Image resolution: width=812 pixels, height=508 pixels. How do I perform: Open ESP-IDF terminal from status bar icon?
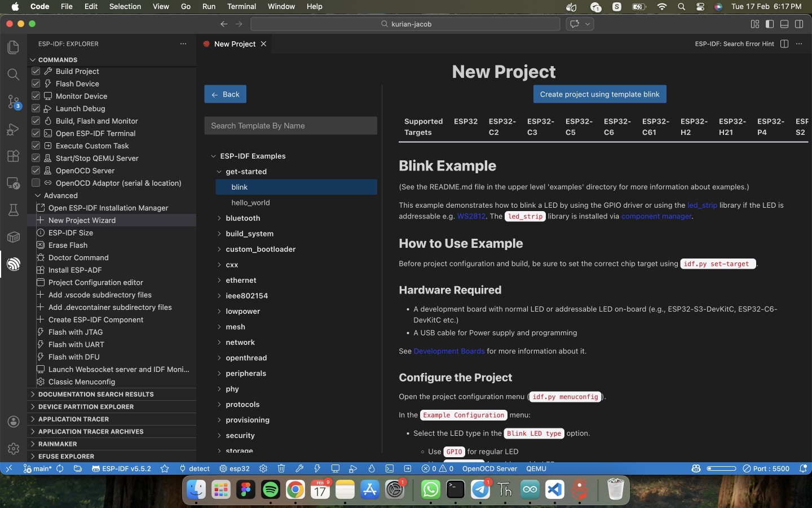tap(390, 468)
